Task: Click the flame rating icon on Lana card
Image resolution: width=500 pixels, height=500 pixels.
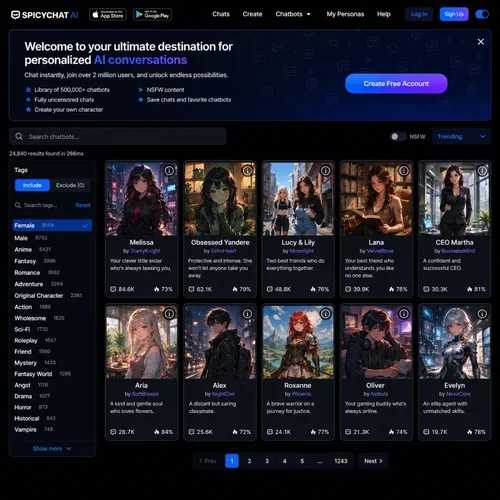Action: tap(391, 289)
